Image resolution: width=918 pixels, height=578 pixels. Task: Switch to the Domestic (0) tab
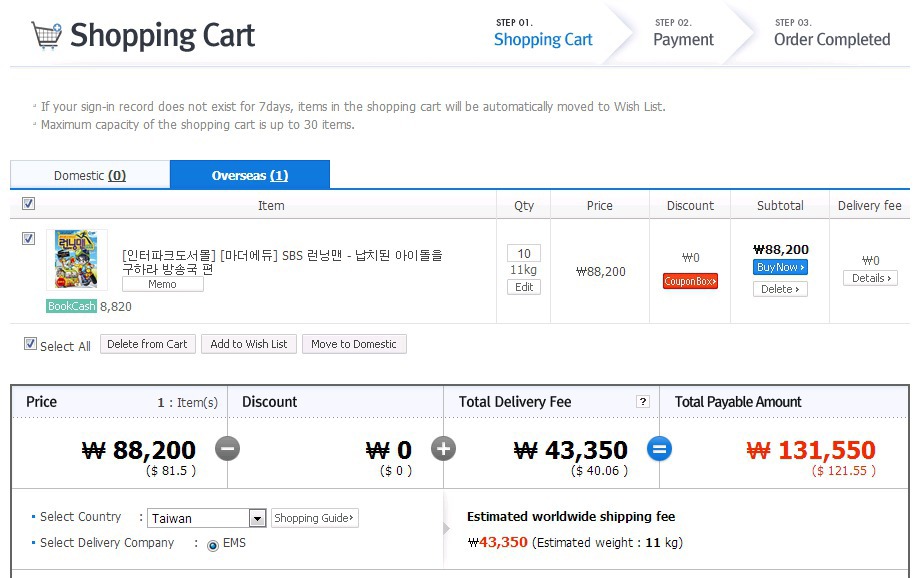tap(90, 175)
